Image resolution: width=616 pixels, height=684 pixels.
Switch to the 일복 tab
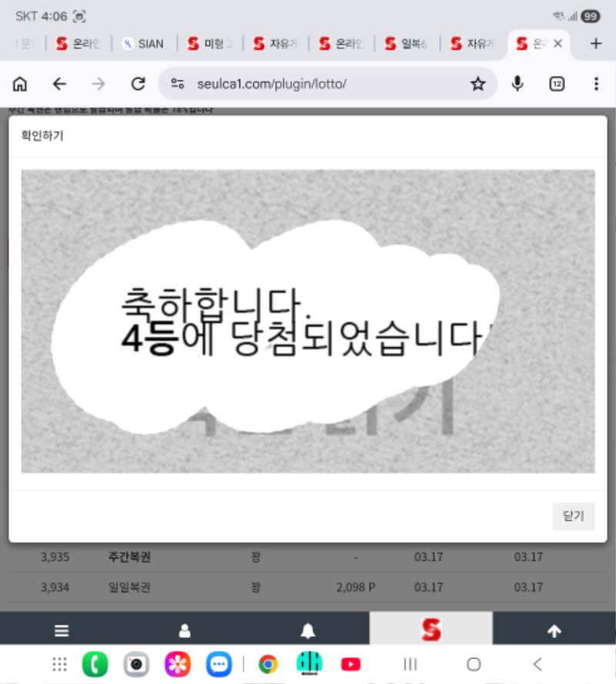(407, 44)
